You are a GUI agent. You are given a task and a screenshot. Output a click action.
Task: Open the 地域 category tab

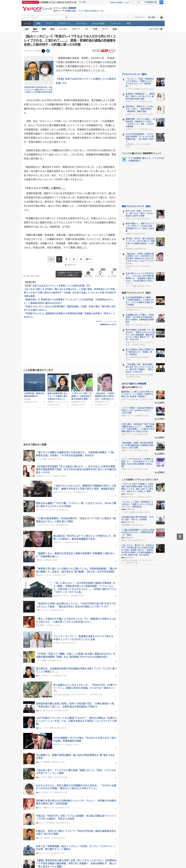114,29
